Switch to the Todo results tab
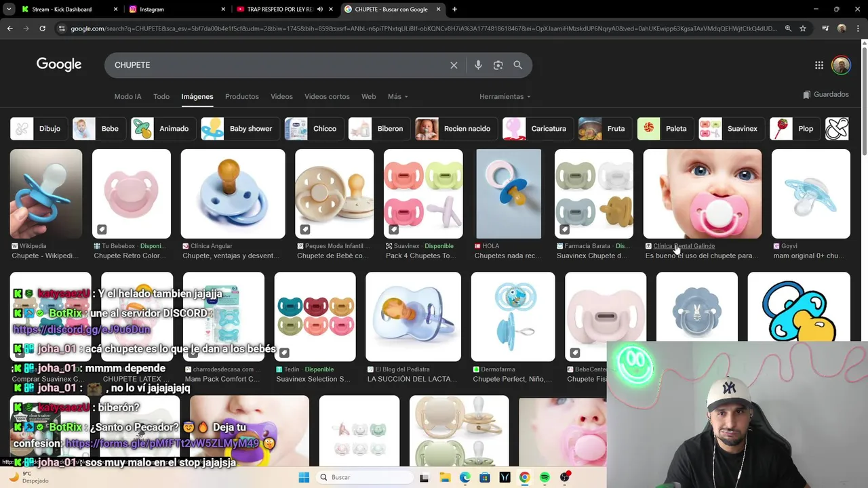Viewport: 868px width, 488px height. (x=161, y=96)
